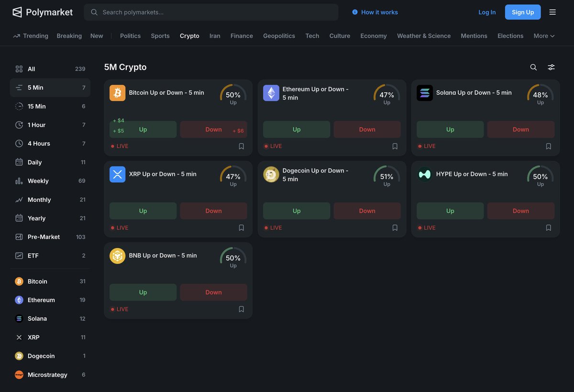Bookmark the Solana Up or Down market
Screen dimensions: 574x392
[x=549, y=146]
